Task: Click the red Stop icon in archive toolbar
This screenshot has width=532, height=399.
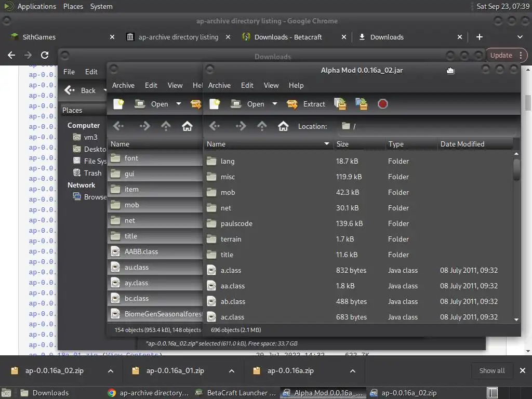Action: (383, 104)
